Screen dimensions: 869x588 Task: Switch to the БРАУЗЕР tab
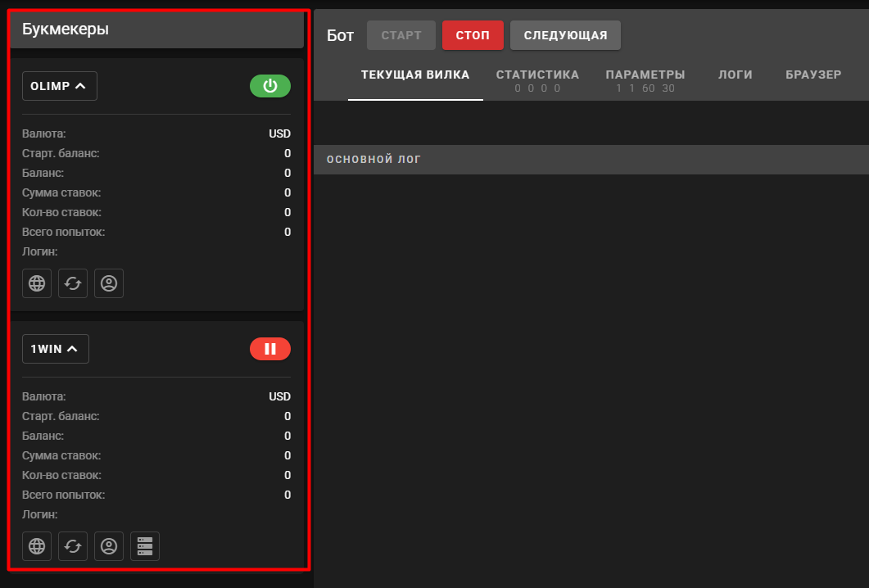pyautogui.click(x=813, y=75)
